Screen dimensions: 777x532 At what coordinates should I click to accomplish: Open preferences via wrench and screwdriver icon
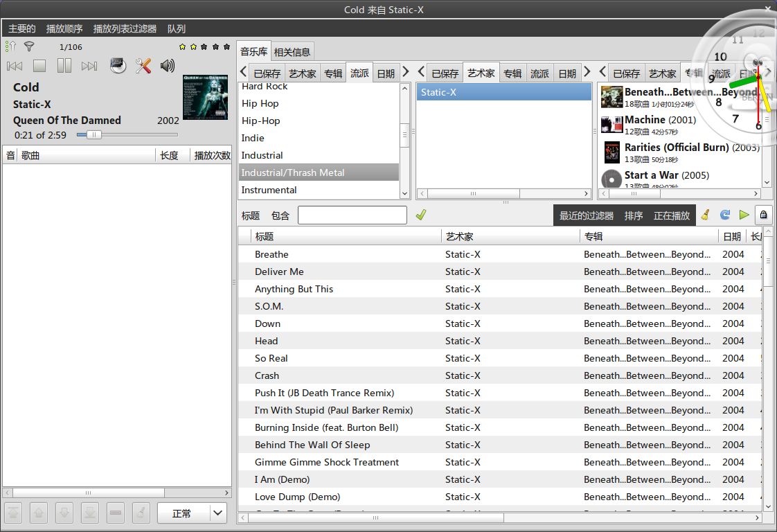tap(143, 65)
